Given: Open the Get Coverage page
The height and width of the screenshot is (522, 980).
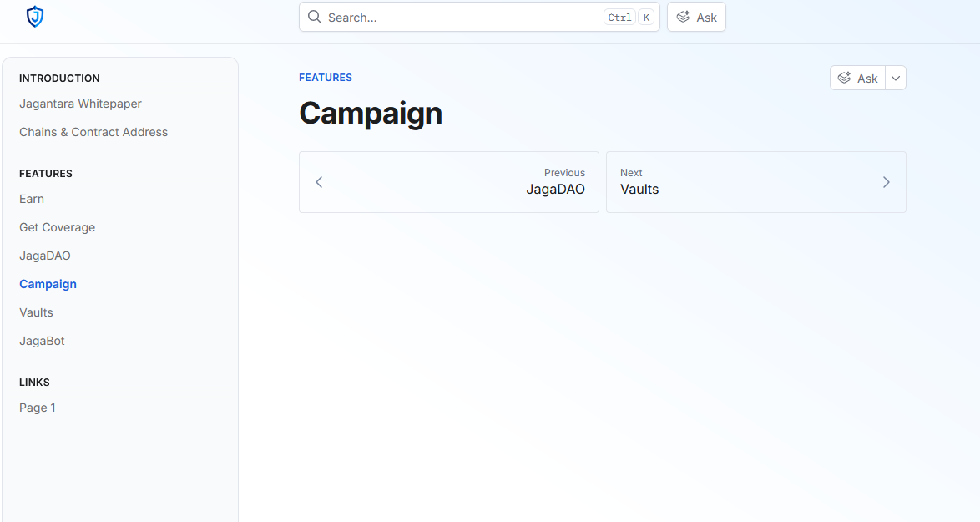Looking at the screenshot, I should pyautogui.click(x=57, y=227).
